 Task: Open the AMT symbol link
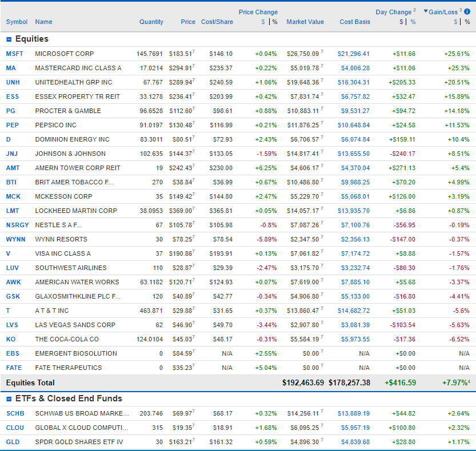[13, 168]
